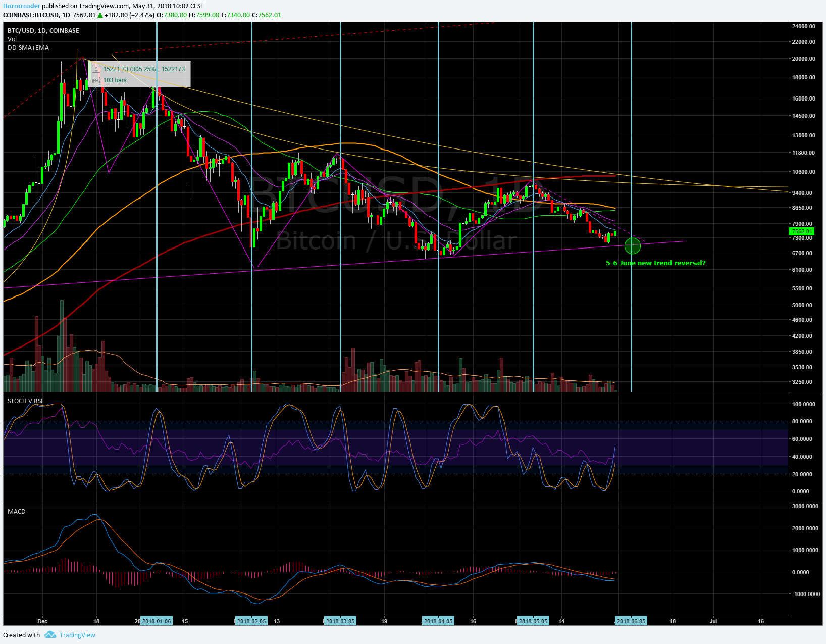This screenshot has width=826, height=644.
Task: Click the 2018-04-05 date marker label
Action: [x=438, y=621]
